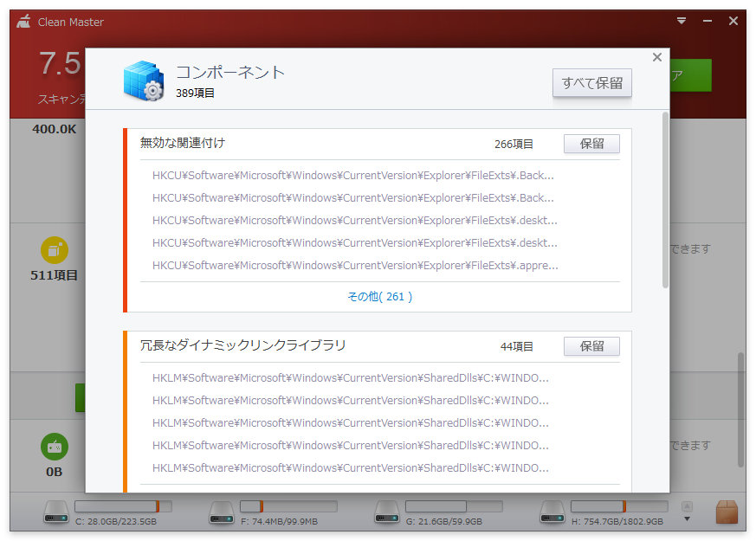Open the Clean Master title bar menu

(682, 20)
